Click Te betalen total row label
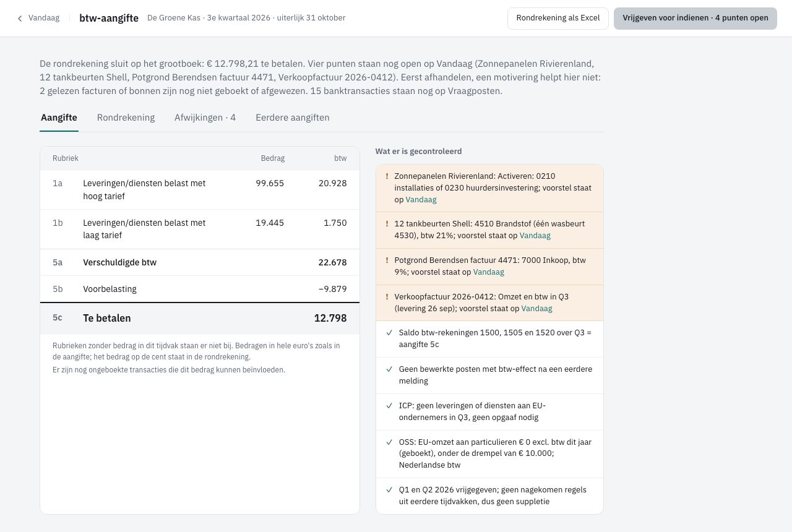Viewport: 792px width, 532px height. click(107, 318)
